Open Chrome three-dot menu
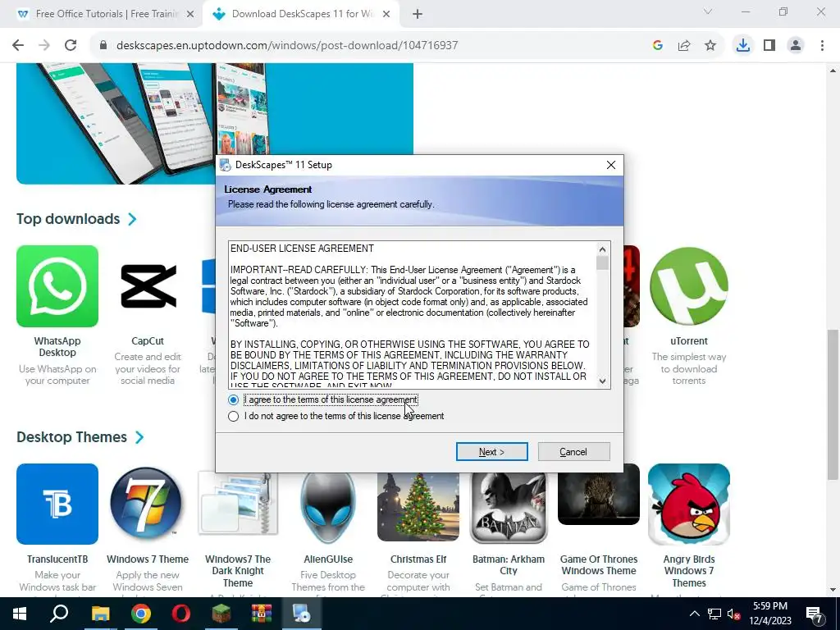The width and height of the screenshot is (840, 630). point(822,46)
